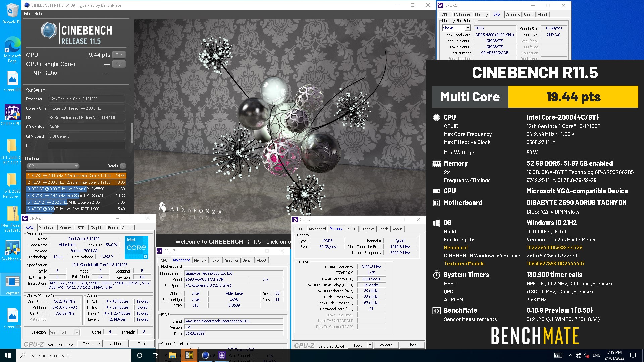The width and height of the screenshot is (644, 362).
Task: Show hidden system tray icons
Action: tap(570, 355)
